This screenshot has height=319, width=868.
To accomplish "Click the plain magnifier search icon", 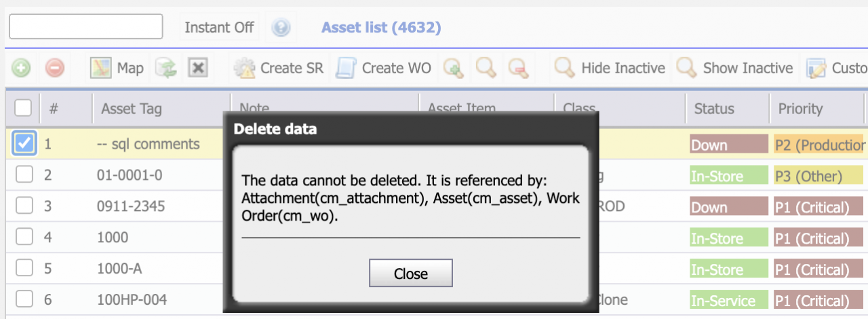I will click(x=486, y=68).
